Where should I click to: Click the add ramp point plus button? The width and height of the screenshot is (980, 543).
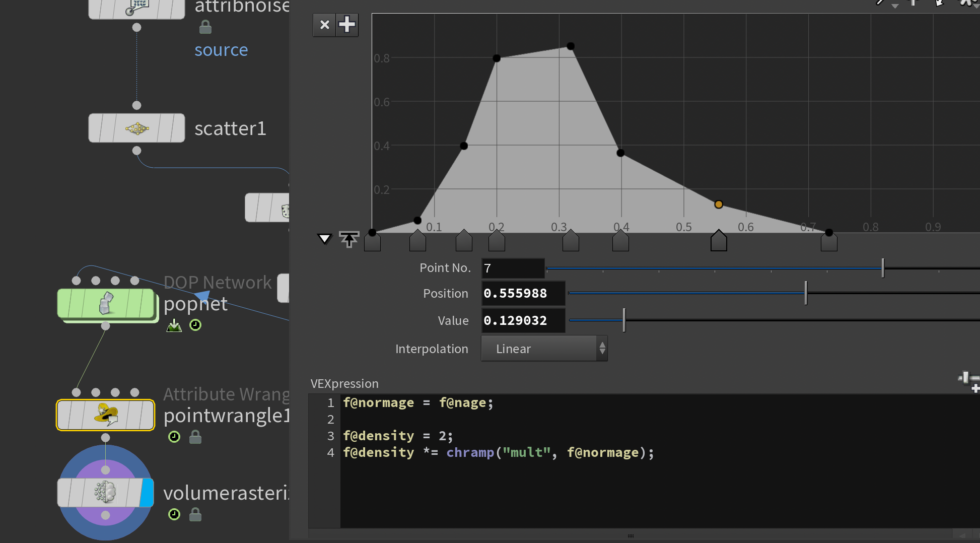pos(347,25)
